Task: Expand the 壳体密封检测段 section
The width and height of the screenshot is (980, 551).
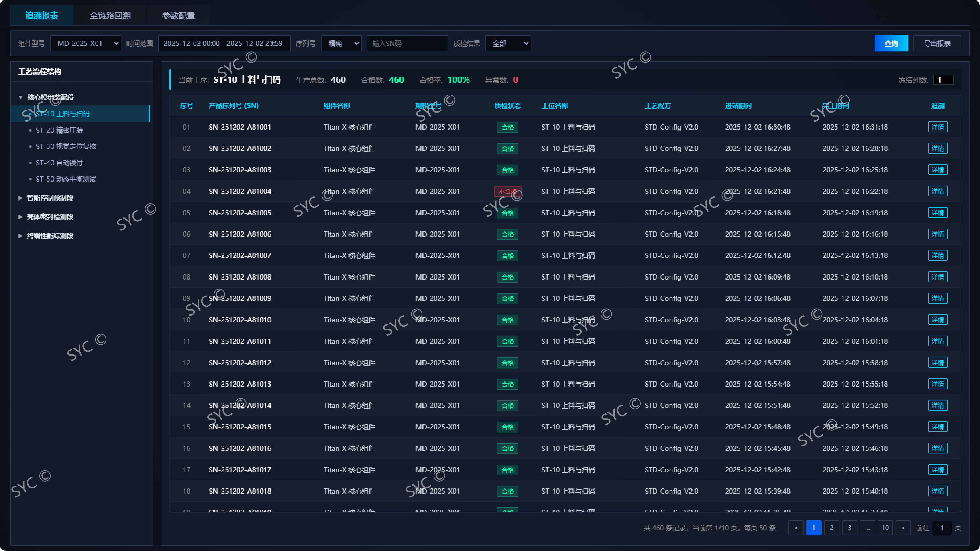Action: pos(50,217)
